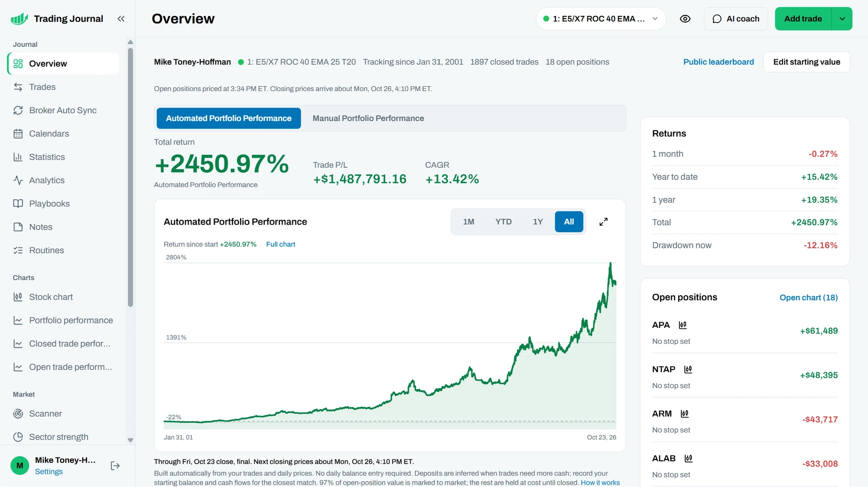Image resolution: width=868 pixels, height=487 pixels.
Task: Open the Public leaderboard link
Action: tap(719, 62)
